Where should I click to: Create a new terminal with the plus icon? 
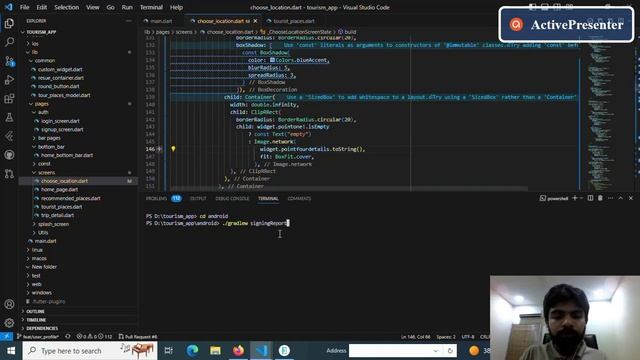point(575,198)
